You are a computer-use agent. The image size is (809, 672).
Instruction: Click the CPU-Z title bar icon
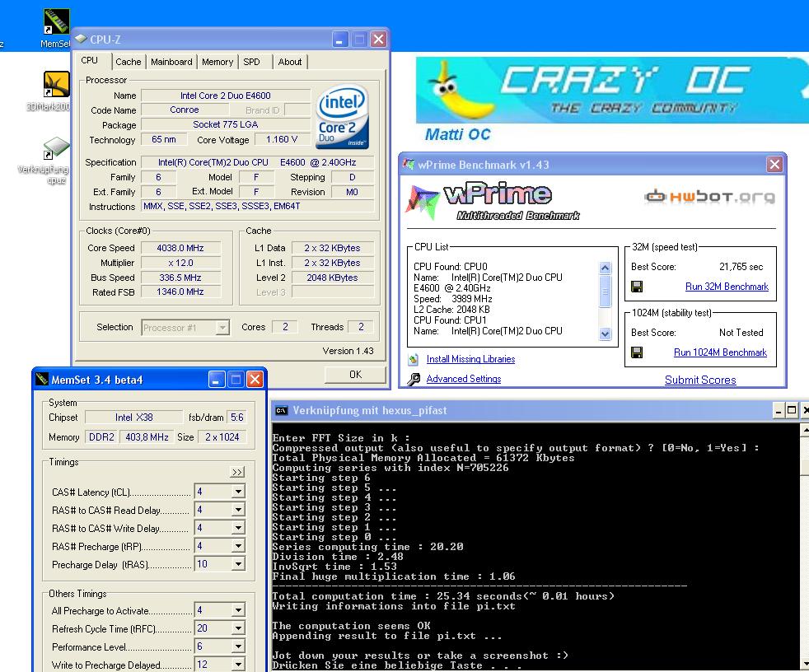pyautogui.click(x=81, y=39)
